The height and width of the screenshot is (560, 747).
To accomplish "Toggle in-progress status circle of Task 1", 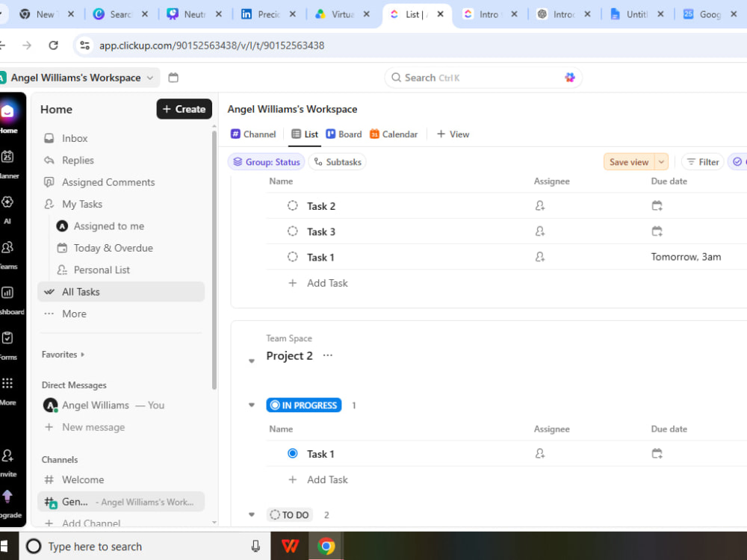I will pyautogui.click(x=293, y=454).
